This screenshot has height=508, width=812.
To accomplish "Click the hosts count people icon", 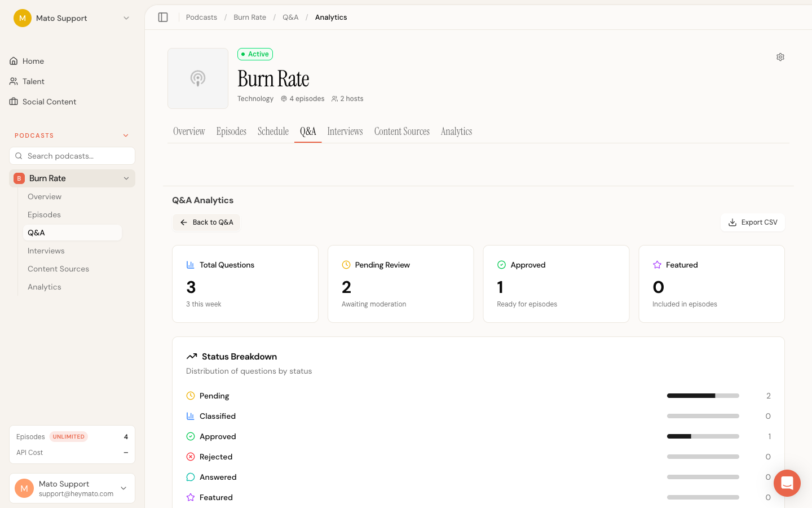I will click(334, 99).
